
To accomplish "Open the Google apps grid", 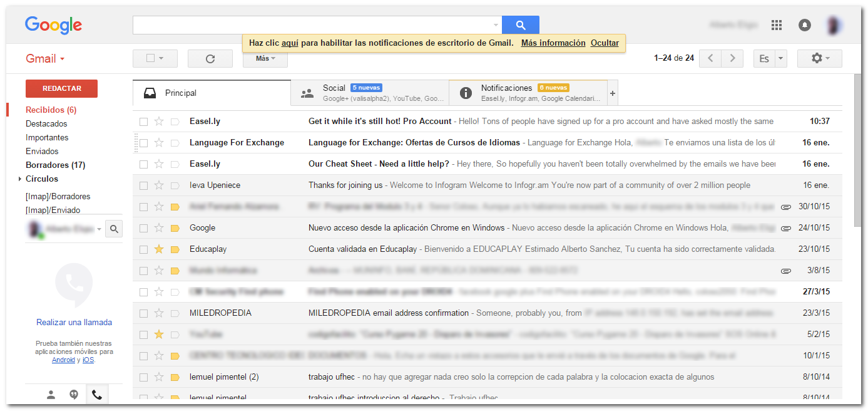I will [x=777, y=25].
